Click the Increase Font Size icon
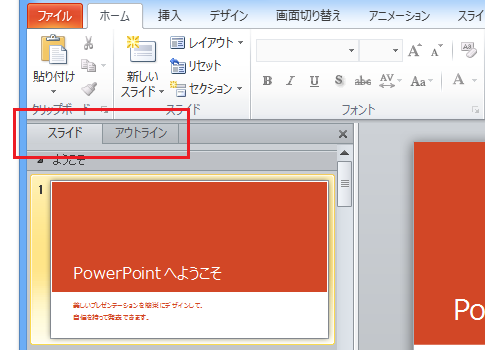Image resolution: width=485 pixels, height=360 pixels. click(x=415, y=50)
